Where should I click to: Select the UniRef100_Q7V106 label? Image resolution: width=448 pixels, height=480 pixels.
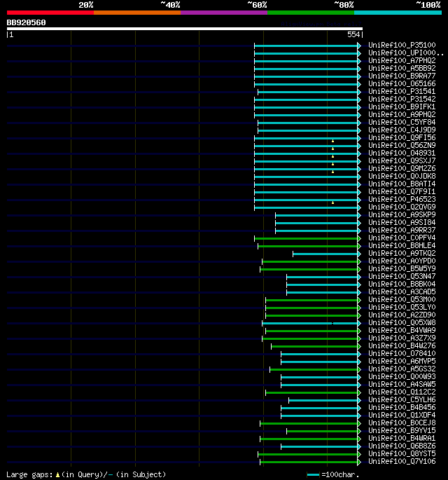[x=402, y=462]
